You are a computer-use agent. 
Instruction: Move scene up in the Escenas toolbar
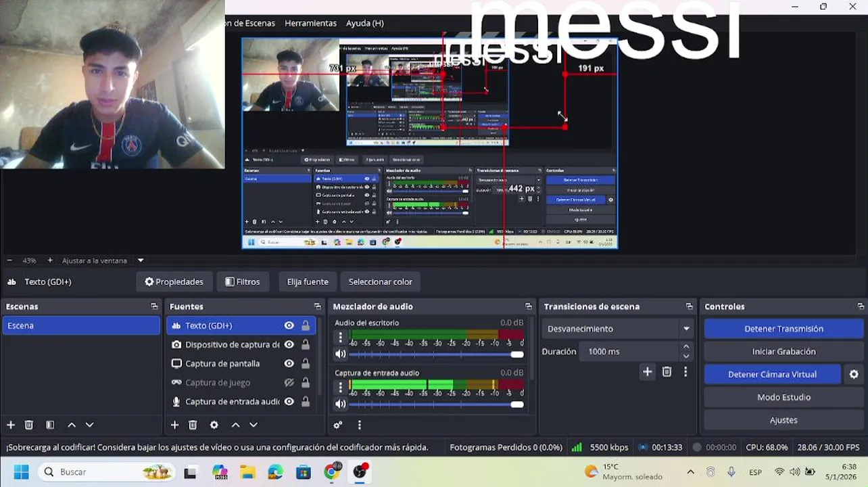coord(72,425)
